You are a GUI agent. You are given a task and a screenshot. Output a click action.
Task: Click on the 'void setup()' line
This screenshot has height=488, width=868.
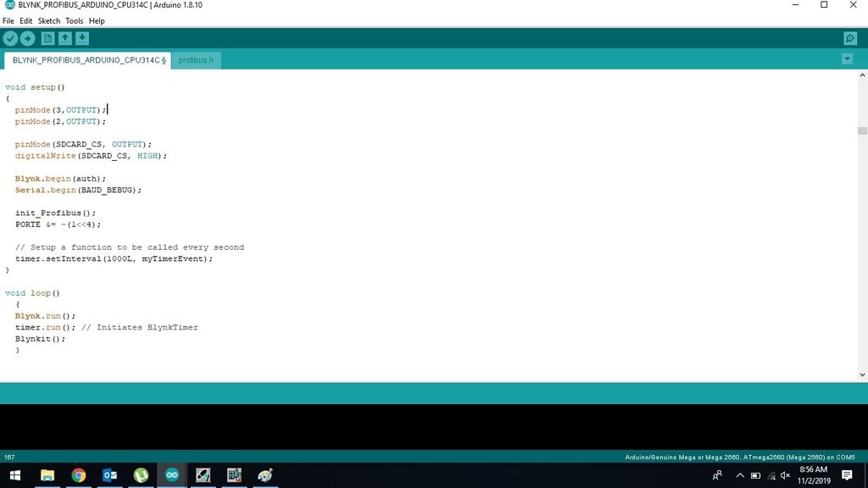[35, 87]
